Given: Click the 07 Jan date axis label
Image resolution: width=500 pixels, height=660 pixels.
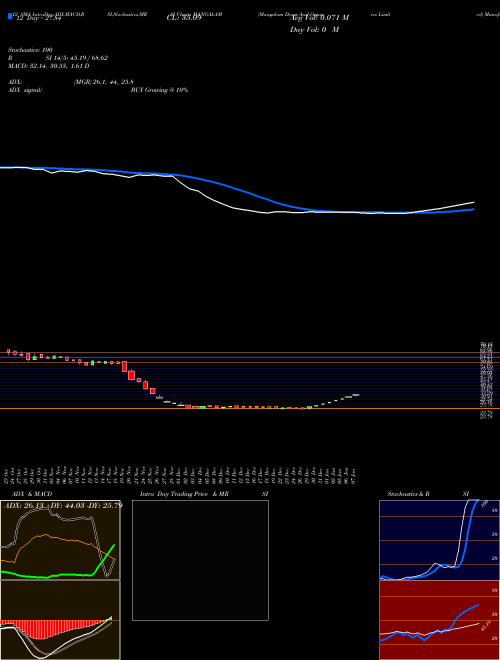Looking at the screenshot, I should pos(355,477).
